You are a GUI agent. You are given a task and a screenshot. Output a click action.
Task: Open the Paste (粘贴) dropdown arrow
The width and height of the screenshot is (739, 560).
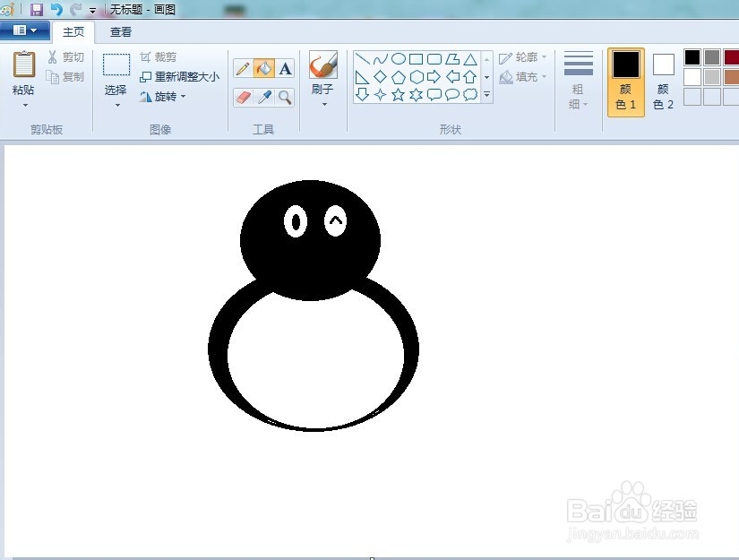[x=24, y=105]
